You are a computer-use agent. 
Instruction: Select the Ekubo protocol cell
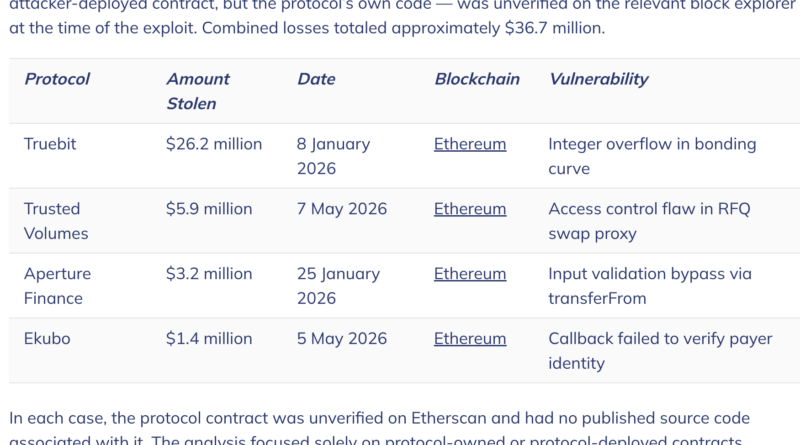pos(47,338)
